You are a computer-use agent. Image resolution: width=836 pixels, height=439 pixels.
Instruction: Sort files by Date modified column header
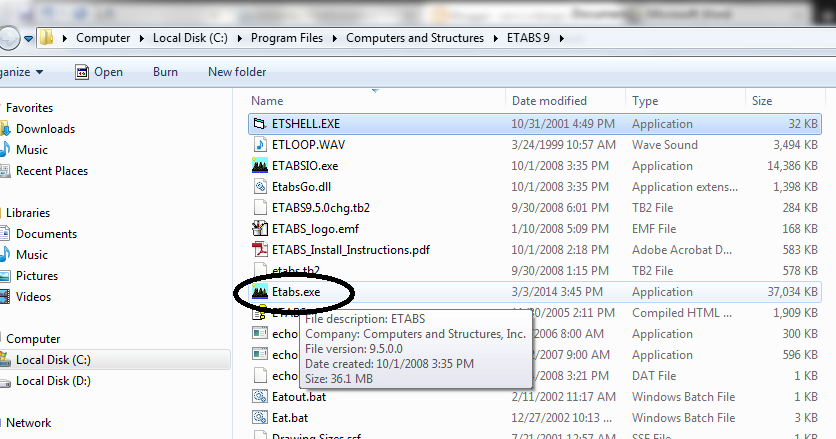click(565, 101)
